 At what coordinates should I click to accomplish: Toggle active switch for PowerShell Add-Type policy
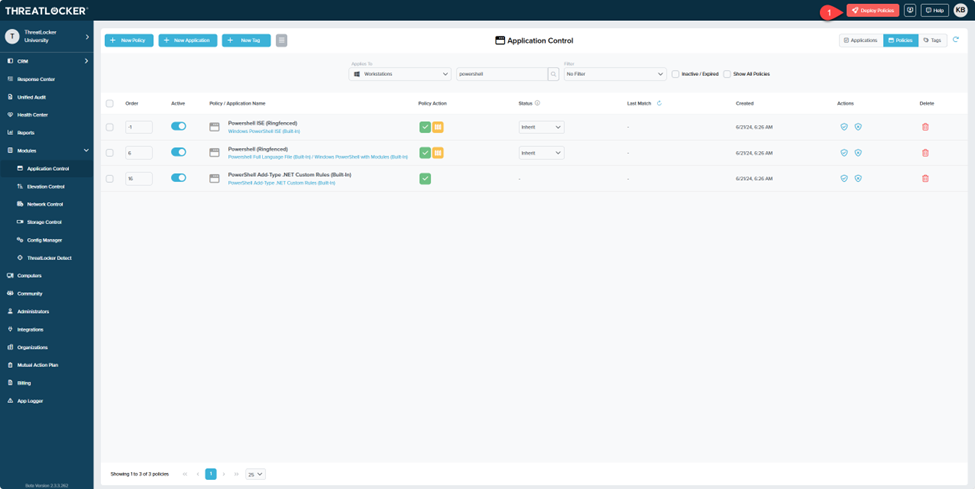point(178,178)
